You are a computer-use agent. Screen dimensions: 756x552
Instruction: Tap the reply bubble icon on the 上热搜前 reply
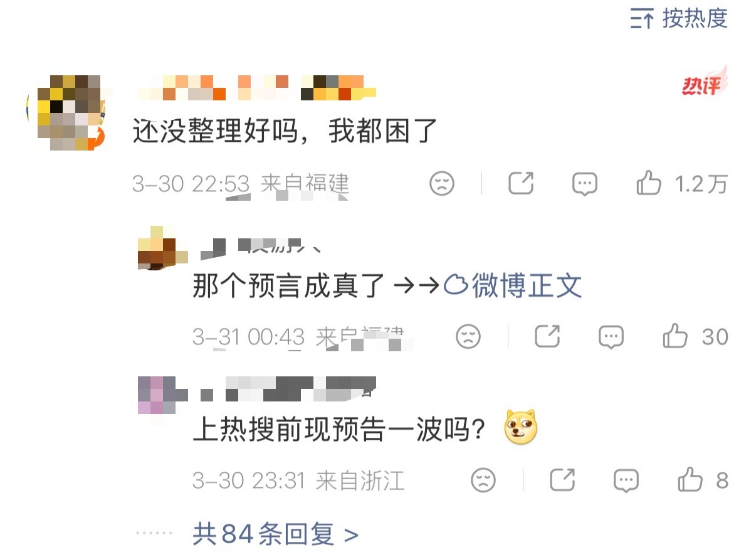click(x=626, y=481)
